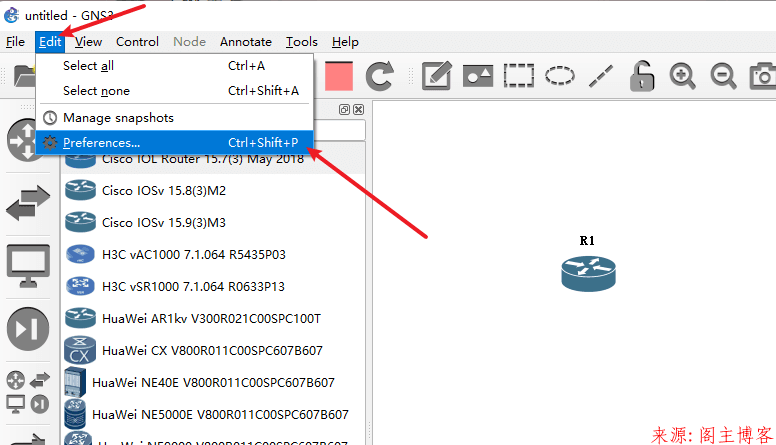Float the devices dock panel
This screenshot has width=776, height=445.
pyautogui.click(x=344, y=109)
